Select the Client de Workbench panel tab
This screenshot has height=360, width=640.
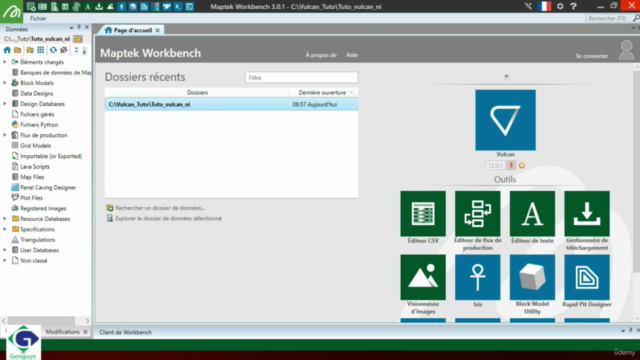[125, 332]
